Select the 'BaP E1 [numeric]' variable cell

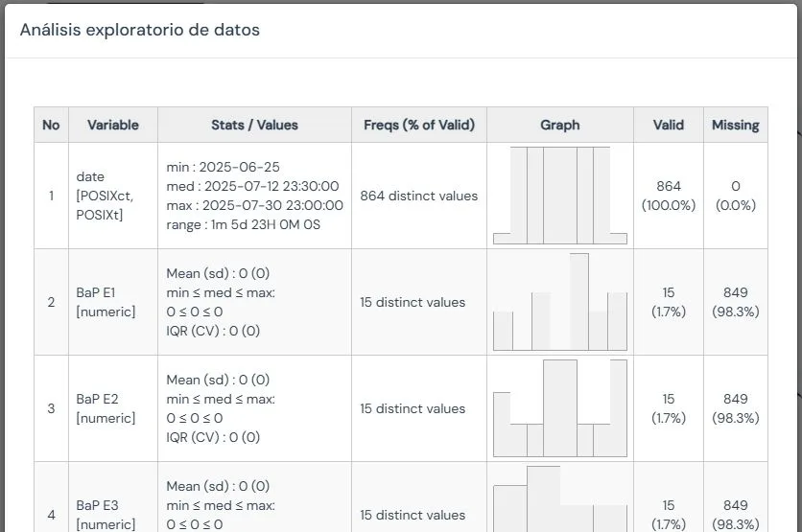(x=113, y=302)
